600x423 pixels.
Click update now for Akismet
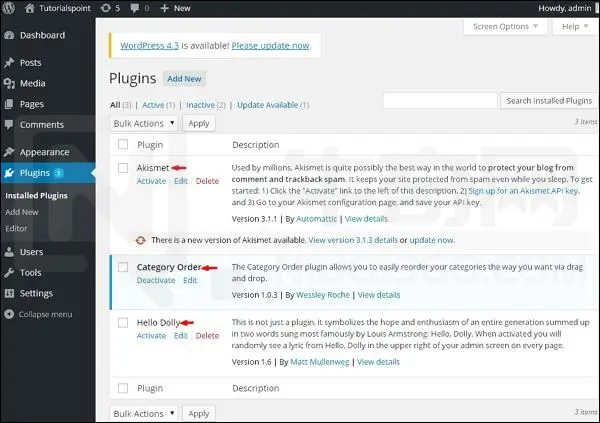432,240
